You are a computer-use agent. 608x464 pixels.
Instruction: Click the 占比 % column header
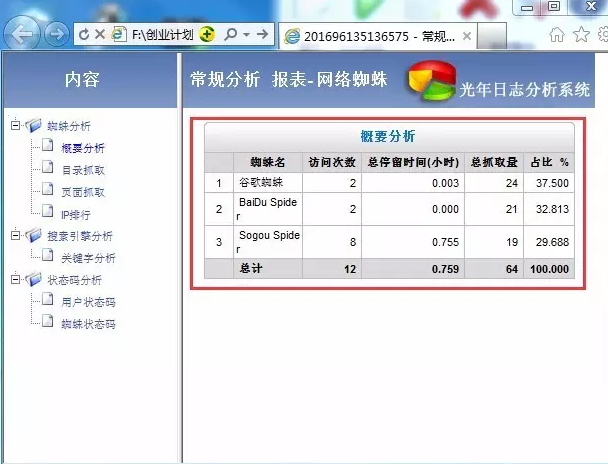tap(549, 162)
